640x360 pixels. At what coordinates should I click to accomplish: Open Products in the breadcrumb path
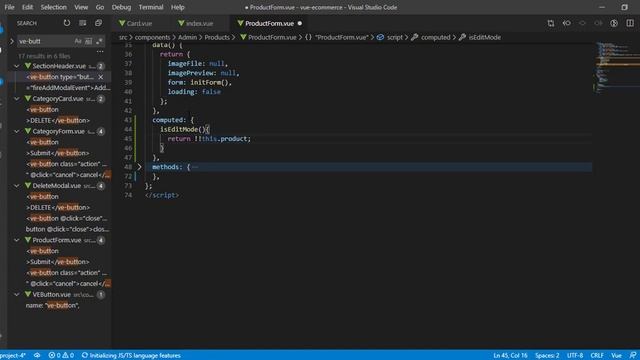(217, 37)
